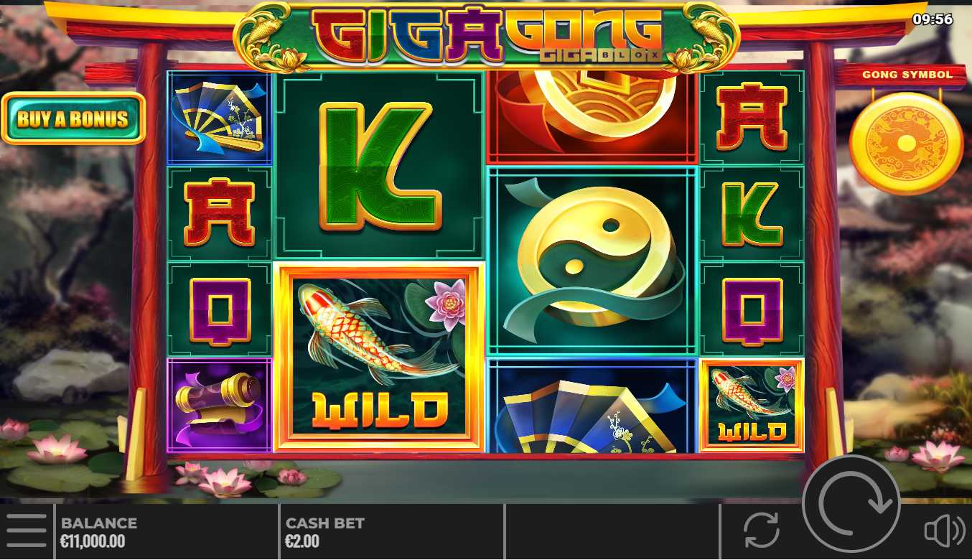Click the blue fan symbol top-left reel

(x=220, y=118)
